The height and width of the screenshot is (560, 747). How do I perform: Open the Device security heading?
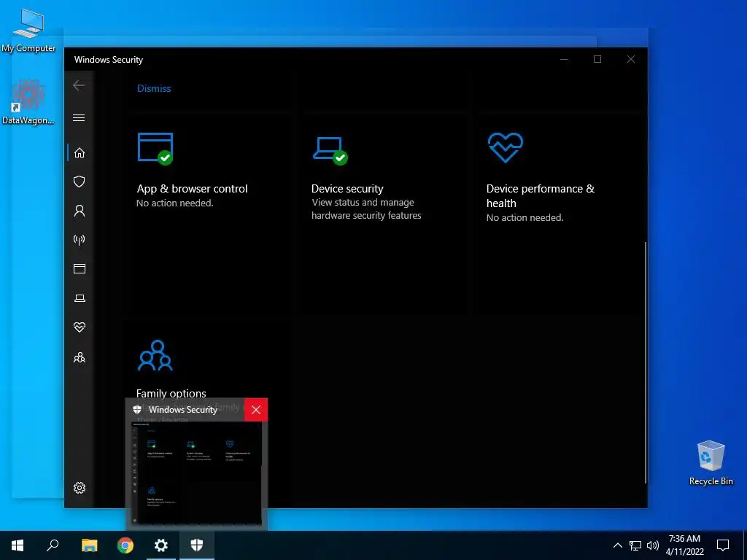coord(347,189)
